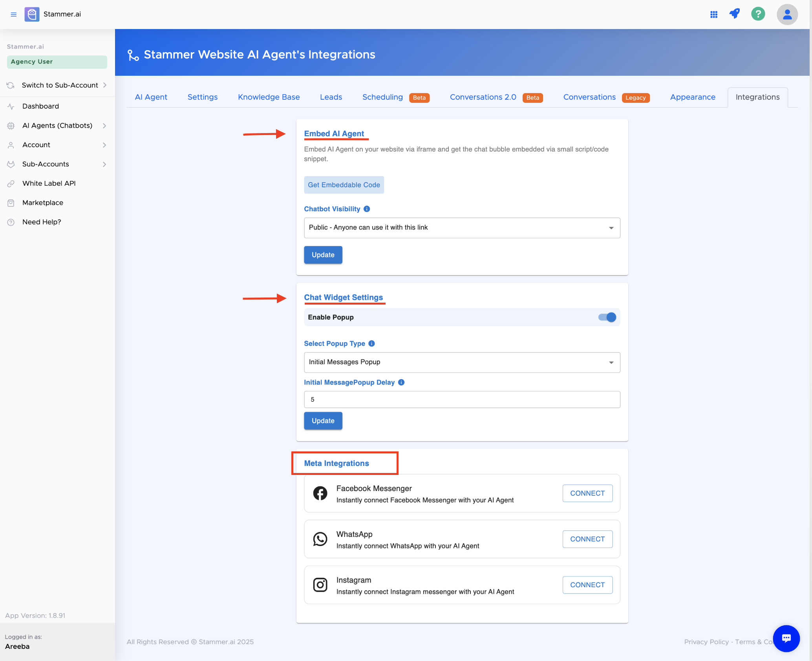Click the Instagram logo icon
812x661 pixels.
tap(320, 585)
